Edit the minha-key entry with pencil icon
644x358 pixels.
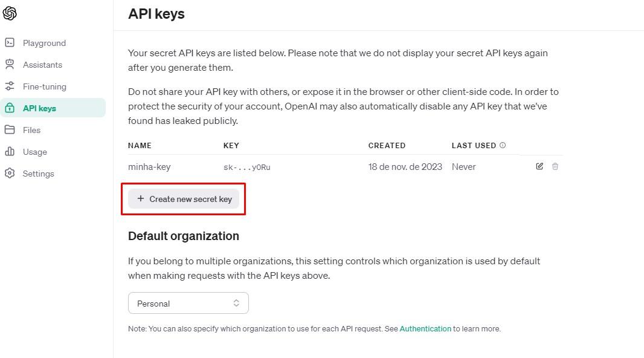pyautogui.click(x=539, y=166)
